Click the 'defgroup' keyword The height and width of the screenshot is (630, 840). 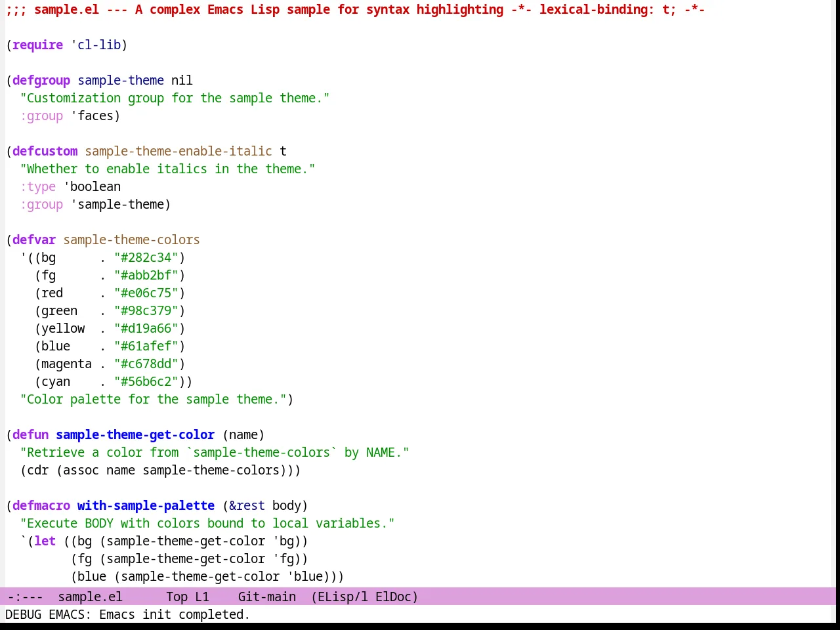(x=41, y=80)
